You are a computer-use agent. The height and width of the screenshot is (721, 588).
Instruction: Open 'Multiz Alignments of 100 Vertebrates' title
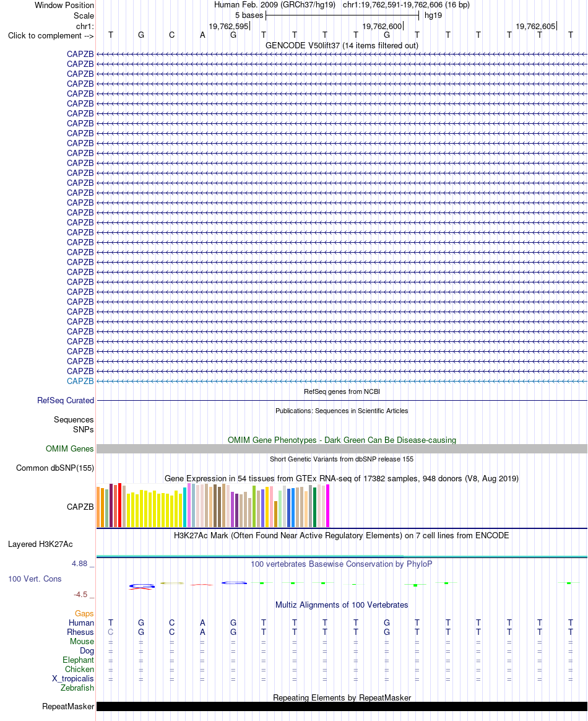pyautogui.click(x=342, y=605)
